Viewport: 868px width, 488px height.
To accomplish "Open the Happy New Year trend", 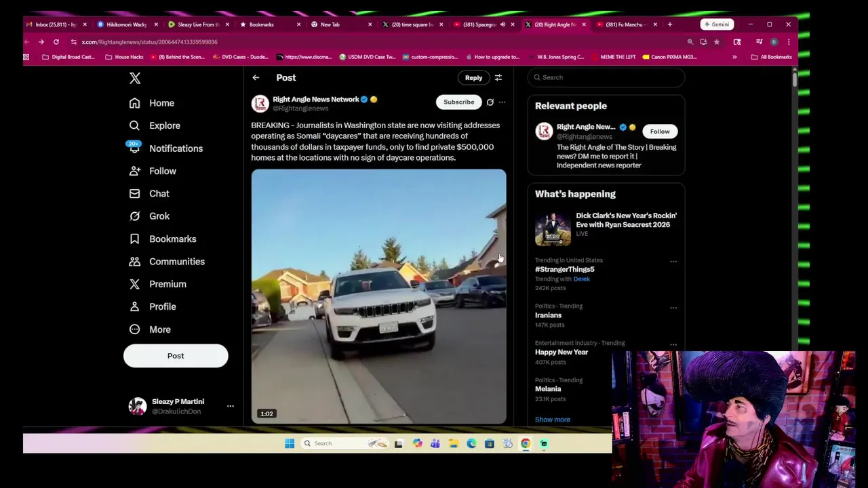I will (561, 352).
